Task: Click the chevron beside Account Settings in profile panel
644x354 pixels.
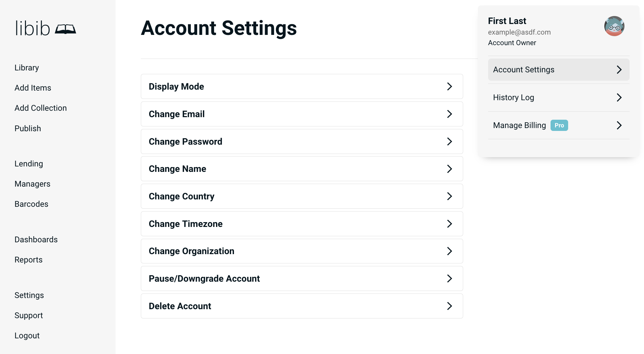Action: click(x=619, y=70)
